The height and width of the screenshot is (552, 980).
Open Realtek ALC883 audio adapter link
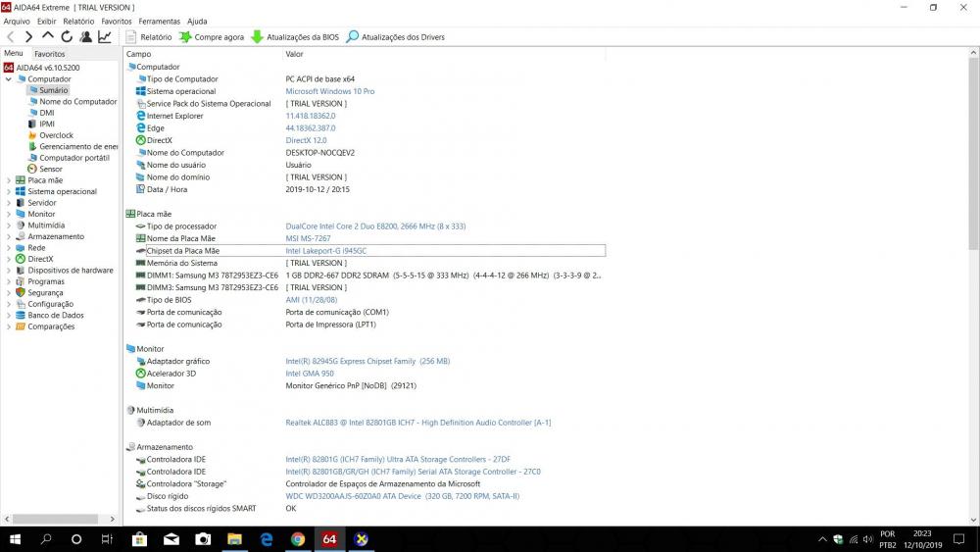pos(418,423)
